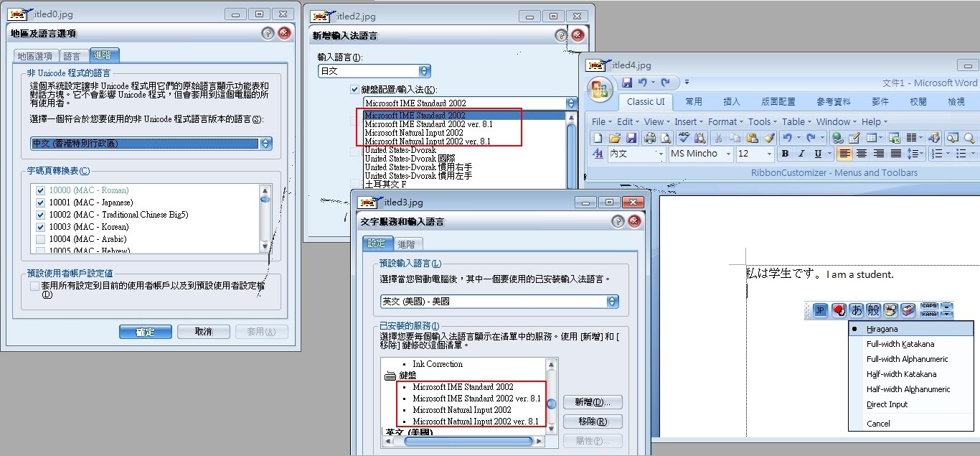The width and height of the screenshot is (980, 456).
Task: Toggle 鍵盤配置/輸入法 checkbox
Action: coord(354,89)
